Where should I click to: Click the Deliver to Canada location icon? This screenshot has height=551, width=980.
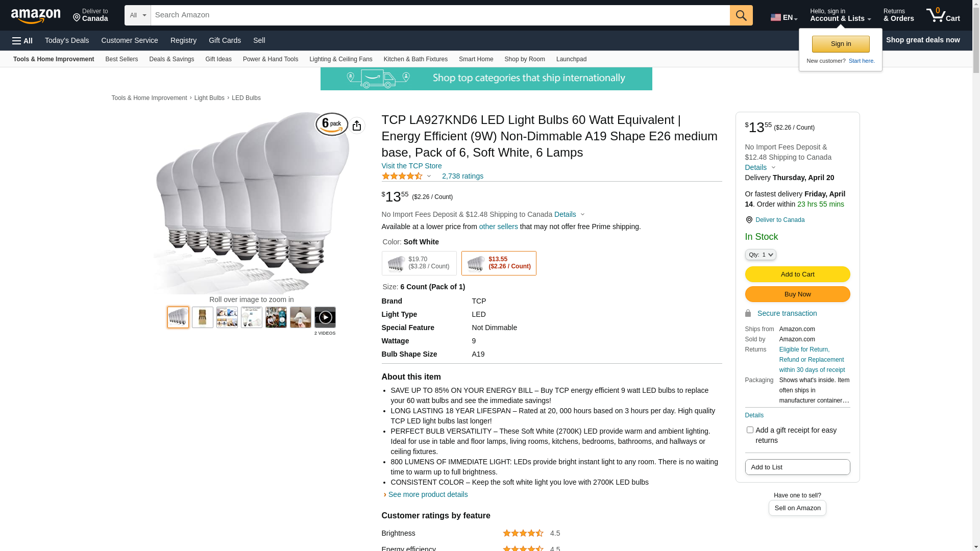tap(749, 220)
